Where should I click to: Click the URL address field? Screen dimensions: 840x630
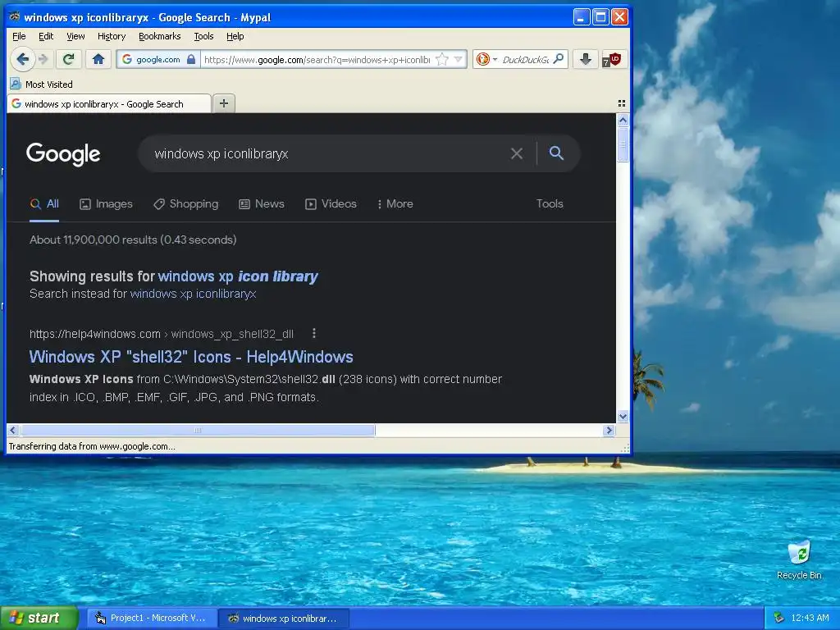317,59
